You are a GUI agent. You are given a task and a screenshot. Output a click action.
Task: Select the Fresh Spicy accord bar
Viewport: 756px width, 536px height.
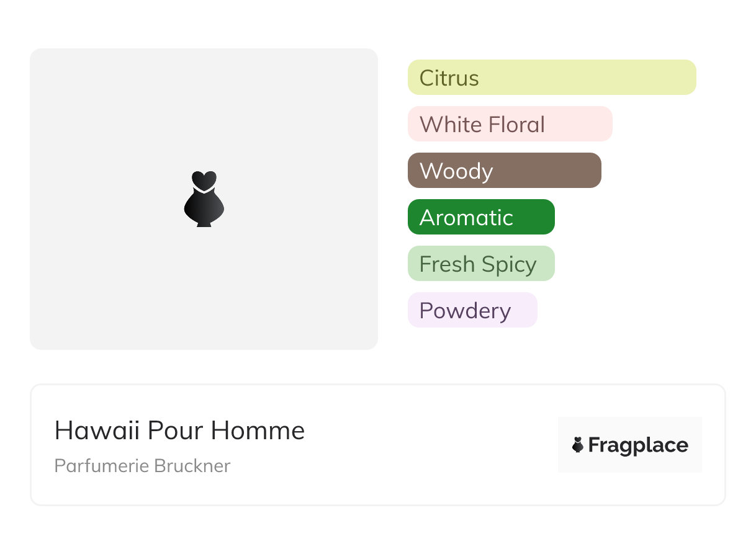pyautogui.click(x=481, y=264)
